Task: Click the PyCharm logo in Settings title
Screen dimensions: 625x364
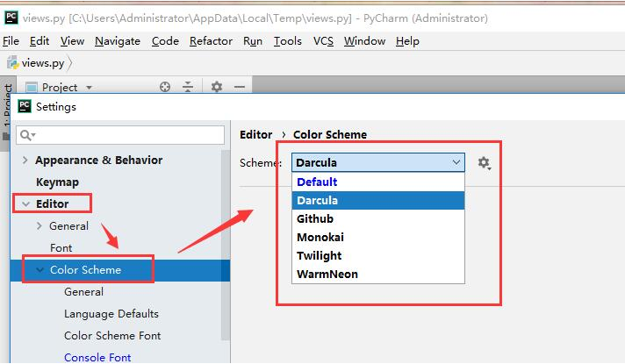Action: [25, 106]
